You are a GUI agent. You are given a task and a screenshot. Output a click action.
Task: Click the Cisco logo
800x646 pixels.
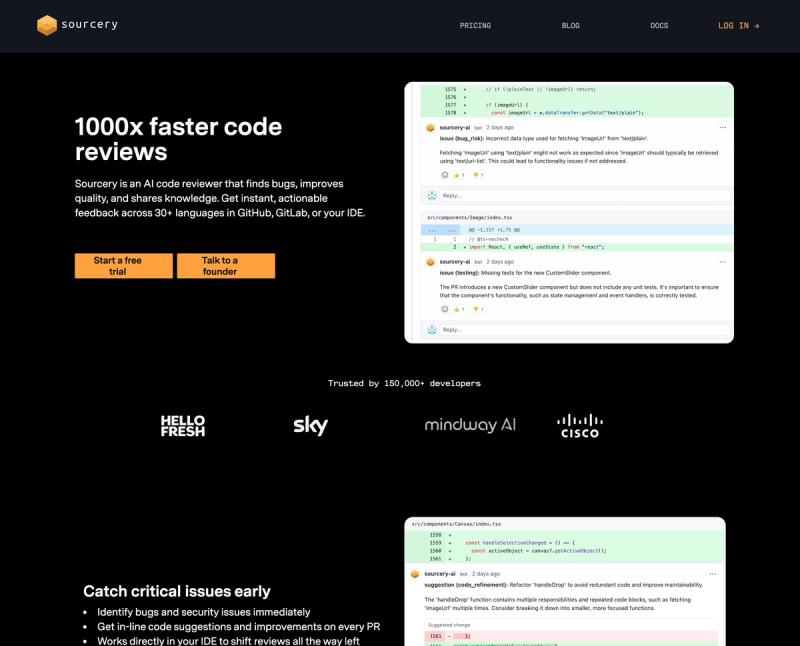tap(580, 426)
